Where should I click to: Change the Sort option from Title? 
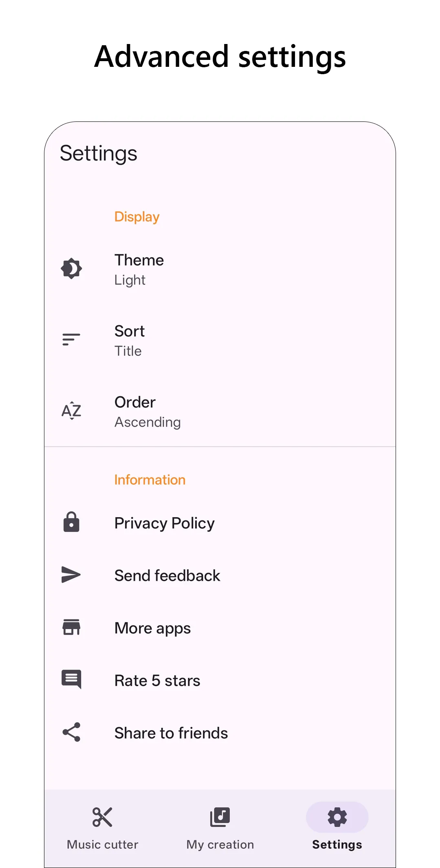point(130,341)
